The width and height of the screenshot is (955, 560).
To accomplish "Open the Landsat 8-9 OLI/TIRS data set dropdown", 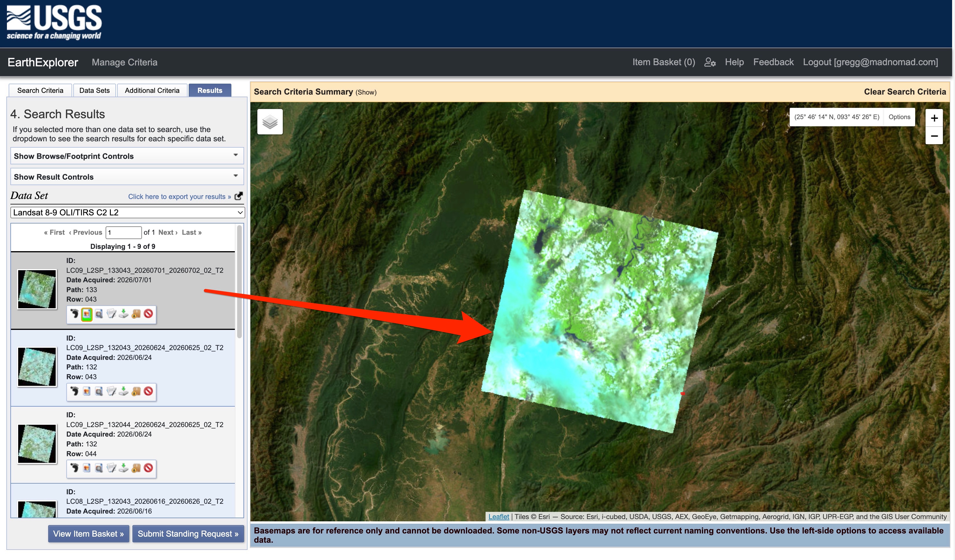I will tap(128, 213).
